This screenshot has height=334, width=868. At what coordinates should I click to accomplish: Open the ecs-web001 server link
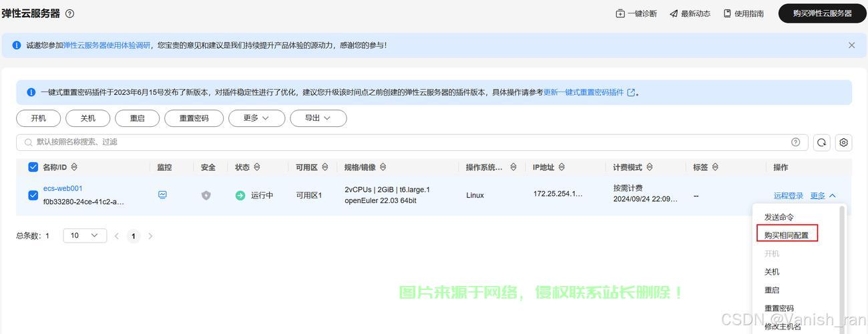(63, 188)
